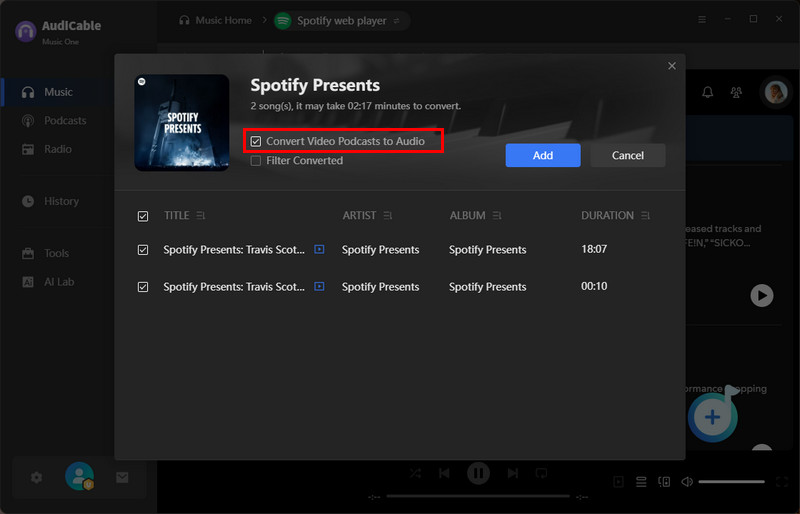Click the icon right of next track

[541, 473]
